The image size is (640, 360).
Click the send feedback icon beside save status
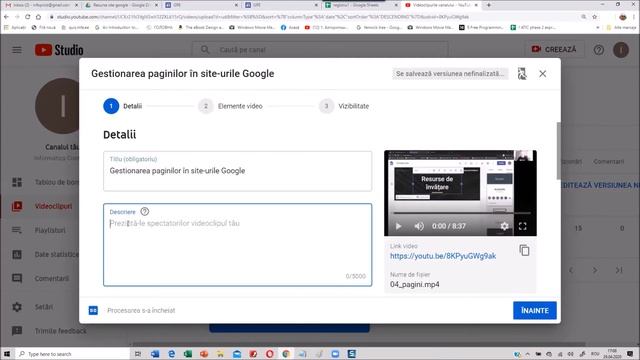pyautogui.click(x=522, y=74)
